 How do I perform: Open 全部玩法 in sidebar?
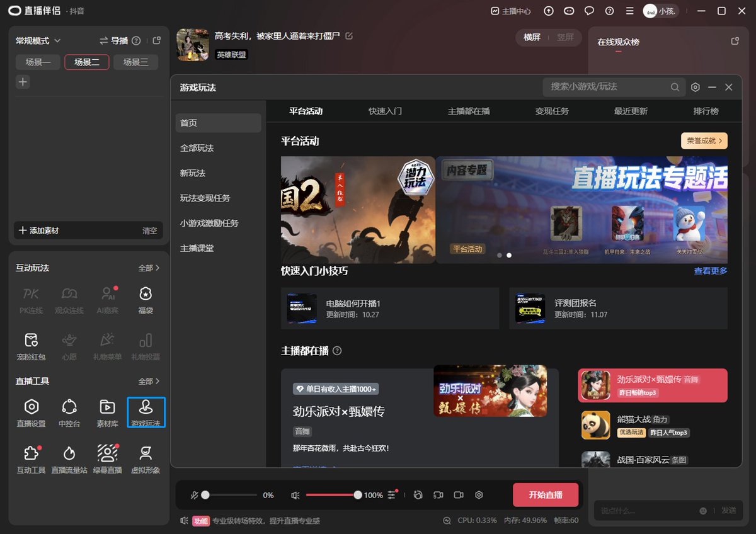point(218,148)
